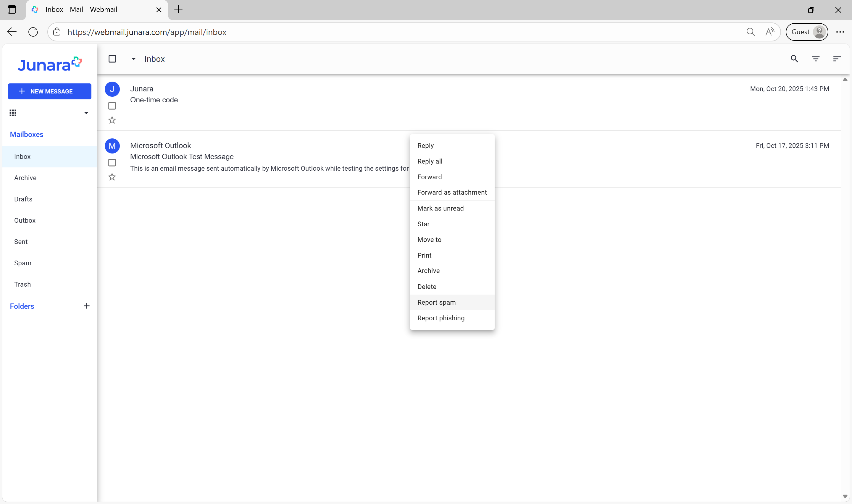Click the site info lock icon

[57, 32]
